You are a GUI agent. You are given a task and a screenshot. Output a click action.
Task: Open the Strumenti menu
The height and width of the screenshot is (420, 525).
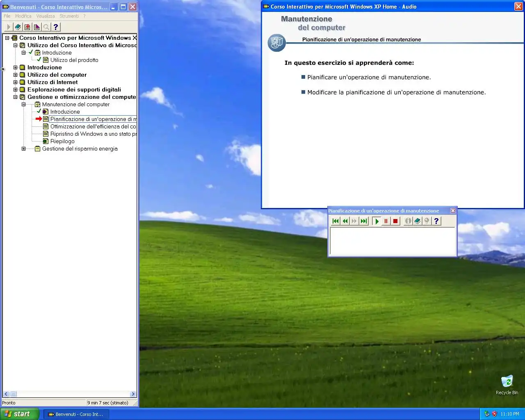click(x=69, y=16)
